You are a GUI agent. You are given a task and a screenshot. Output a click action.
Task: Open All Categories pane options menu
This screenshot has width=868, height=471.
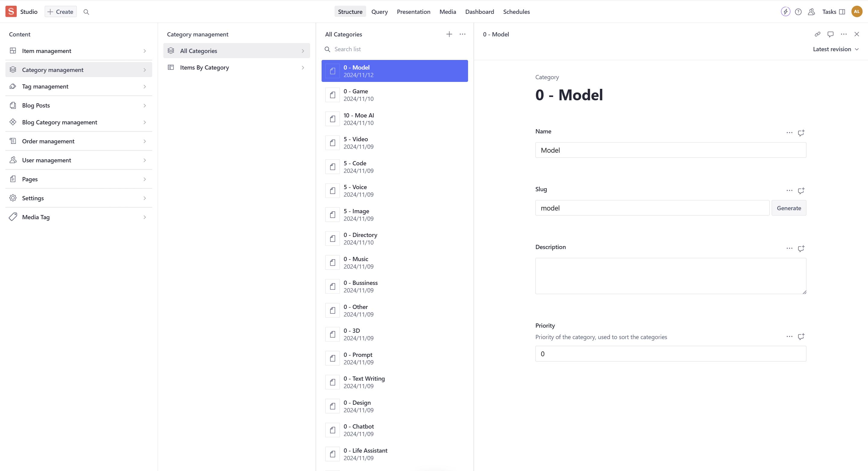pyautogui.click(x=463, y=34)
